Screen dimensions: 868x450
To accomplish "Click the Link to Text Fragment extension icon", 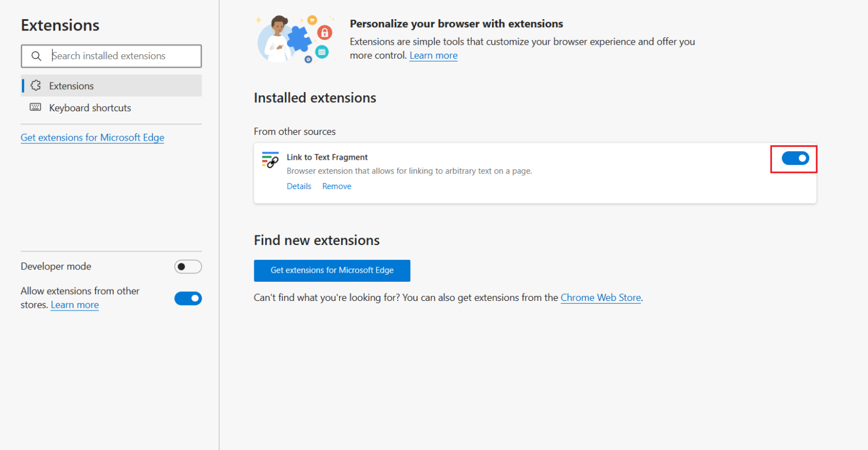I will pyautogui.click(x=270, y=160).
